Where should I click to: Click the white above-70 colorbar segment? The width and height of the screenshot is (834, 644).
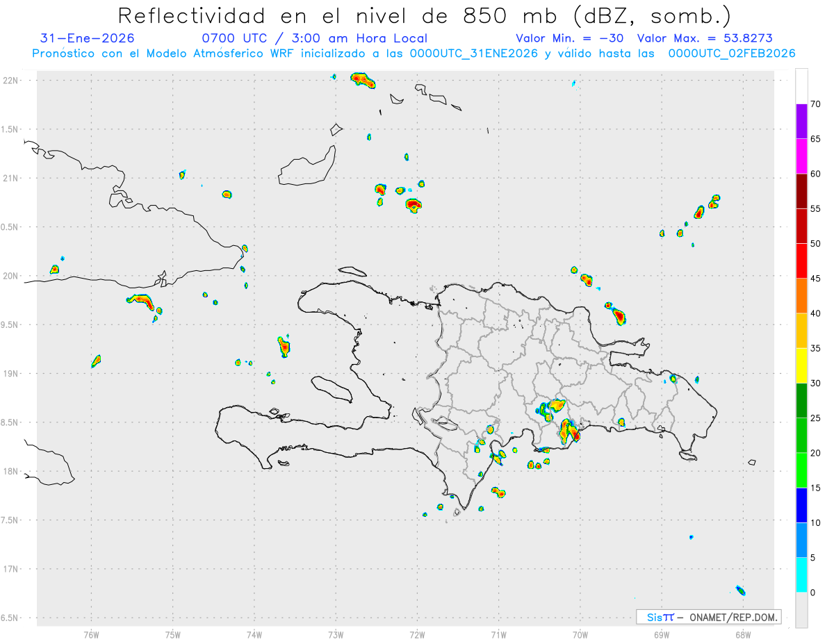point(801,86)
